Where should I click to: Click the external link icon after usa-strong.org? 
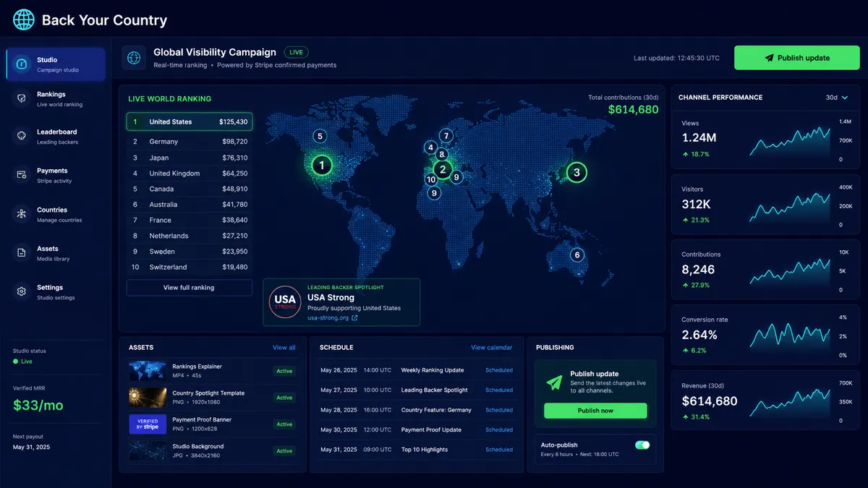(354, 318)
